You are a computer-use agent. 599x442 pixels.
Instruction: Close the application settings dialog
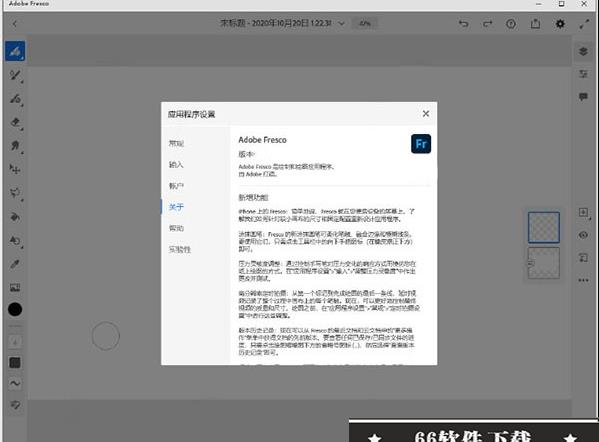426,114
